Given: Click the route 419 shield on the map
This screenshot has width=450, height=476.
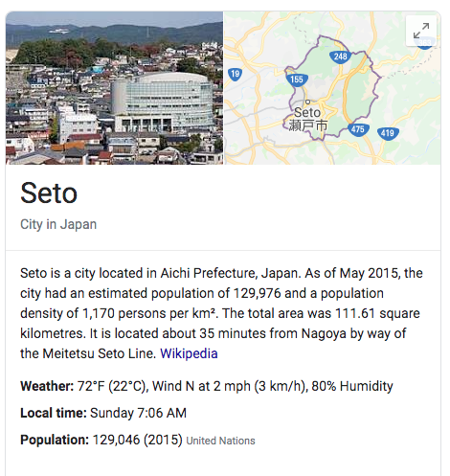Looking at the screenshot, I should click(x=388, y=133).
